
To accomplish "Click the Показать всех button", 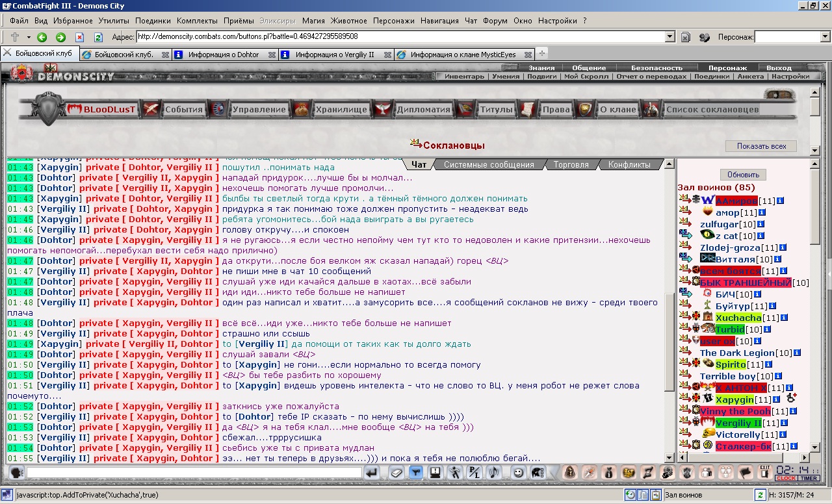I will tap(761, 146).
